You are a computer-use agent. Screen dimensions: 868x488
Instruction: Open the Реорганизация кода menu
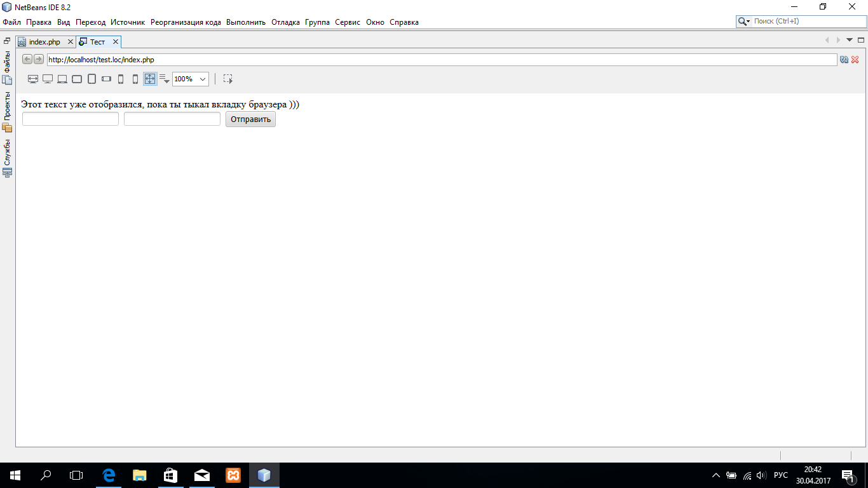(186, 22)
